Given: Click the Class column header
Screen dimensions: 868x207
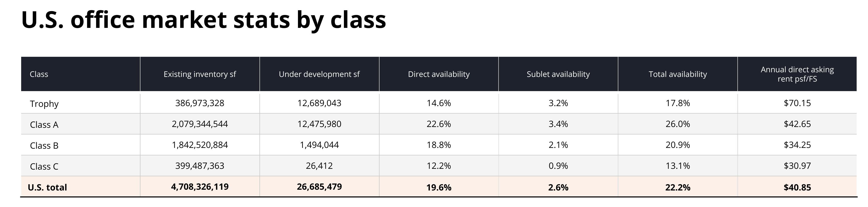Looking at the screenshot, I should tap(39, 74).
